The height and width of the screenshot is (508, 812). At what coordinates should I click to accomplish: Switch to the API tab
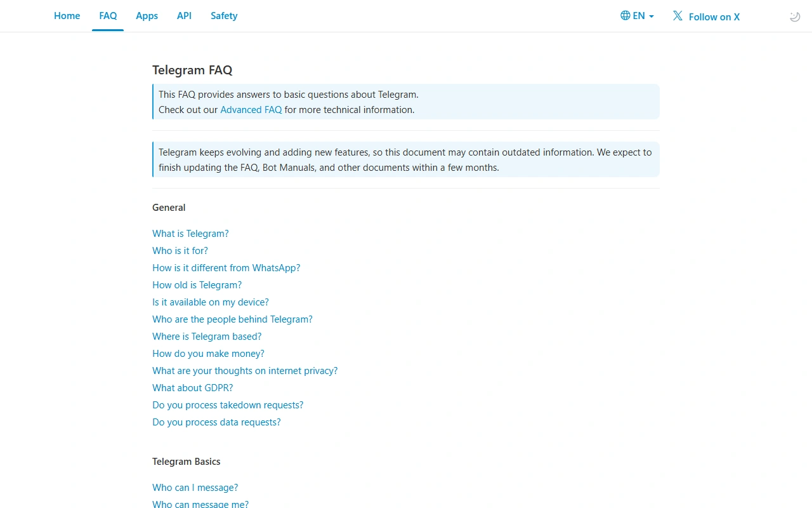coord(184,16)
